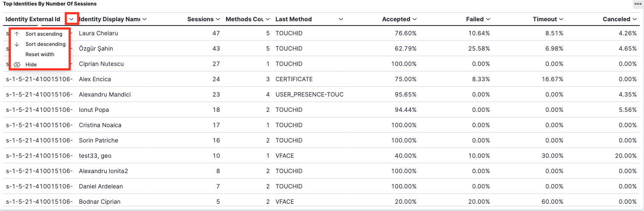This screenshot has width=644, height=211.
Task: Open the Failed column dropdown chevron
Action: pos(488,19)
